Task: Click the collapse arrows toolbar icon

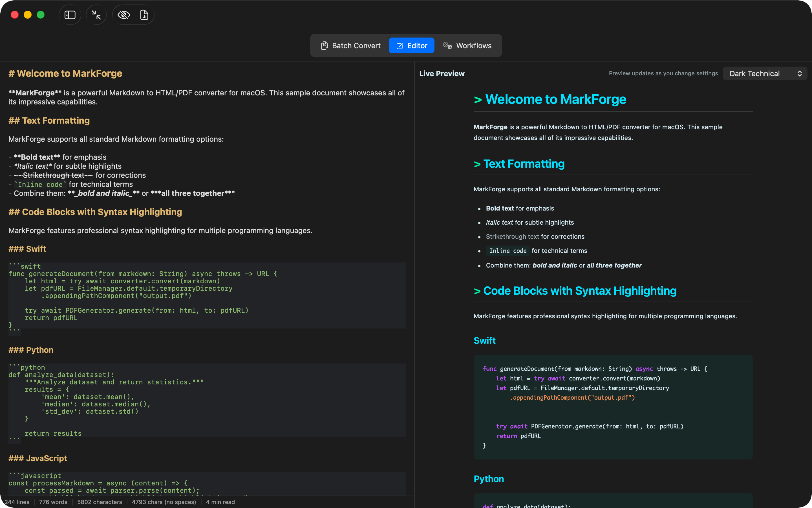Action: coord(96,15)
